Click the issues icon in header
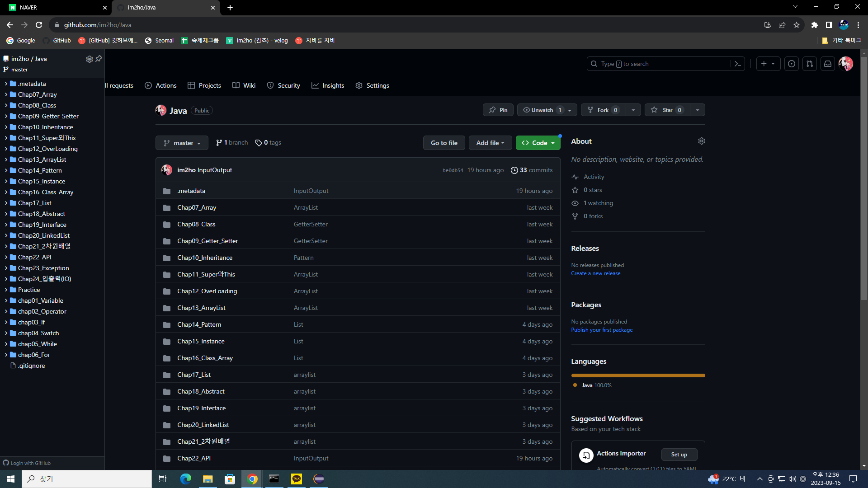 click(791, 64)
